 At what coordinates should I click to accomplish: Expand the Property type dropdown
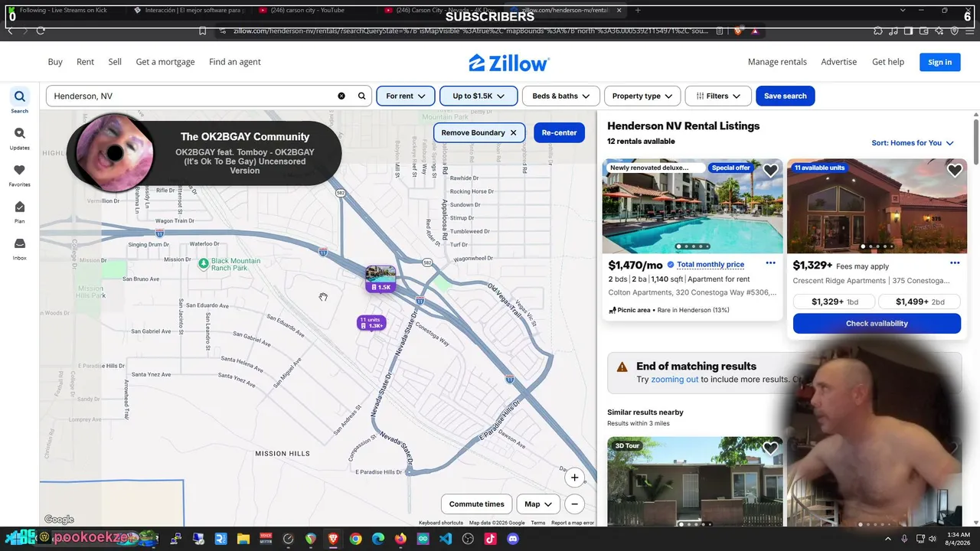pos(642,96)
